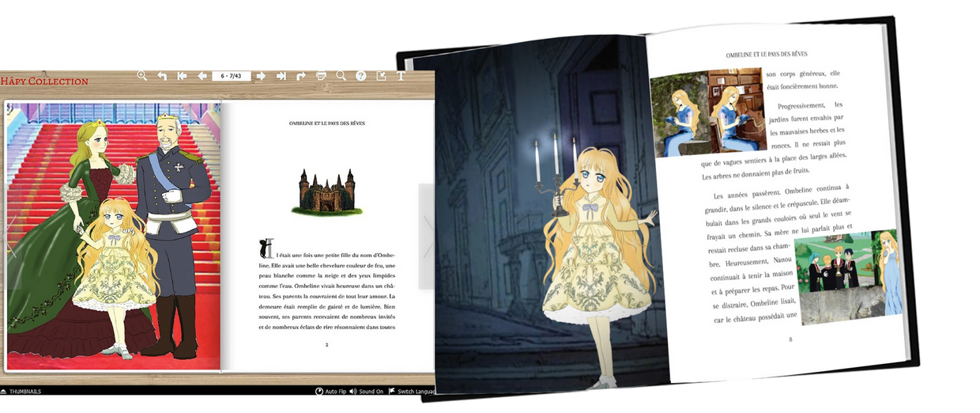Flip forward using right page edge arrow

point(426,236)
